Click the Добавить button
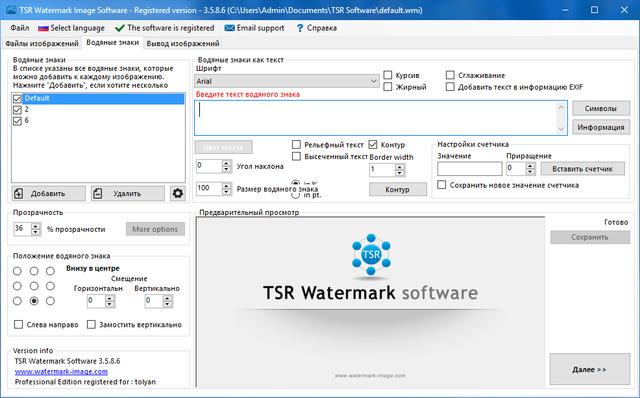The image size is (640, 398). tap(49, 193)
